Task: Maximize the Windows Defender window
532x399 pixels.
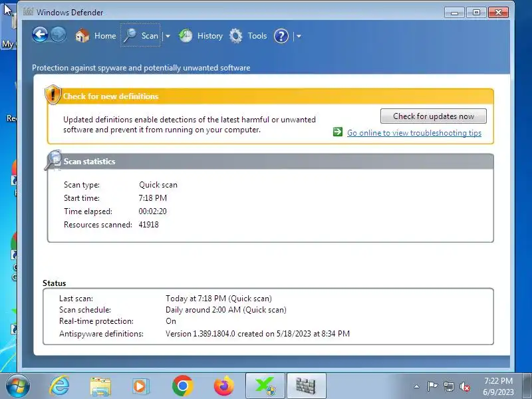Action: (x=476, y=13)
